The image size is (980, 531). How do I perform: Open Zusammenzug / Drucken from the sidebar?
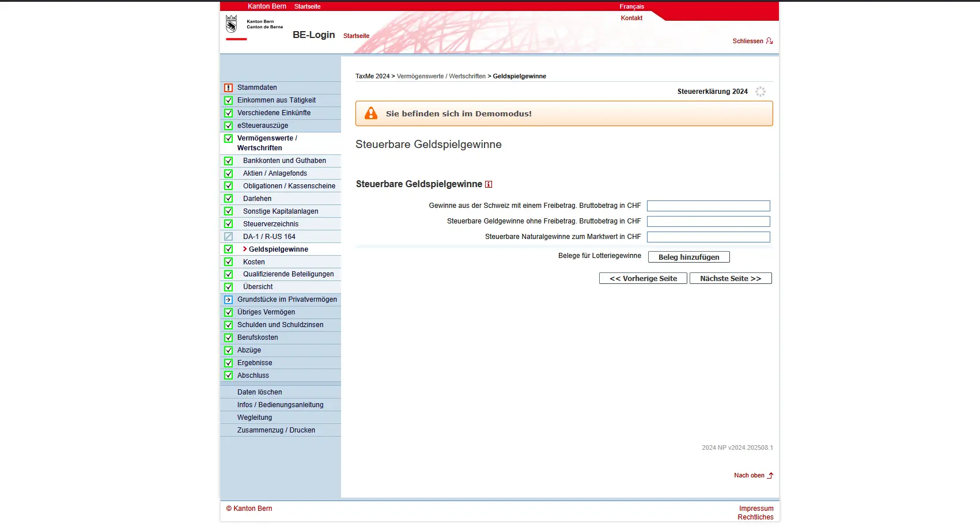(276, 430)
